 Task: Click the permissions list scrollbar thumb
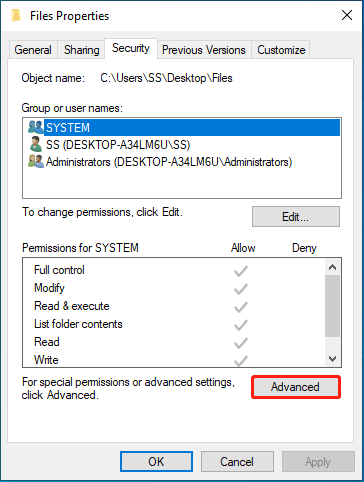(332, 306)
